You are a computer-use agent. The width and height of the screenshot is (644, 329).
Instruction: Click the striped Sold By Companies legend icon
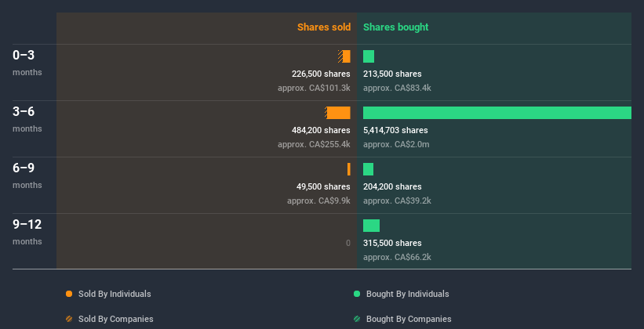[x=69, y=319]
